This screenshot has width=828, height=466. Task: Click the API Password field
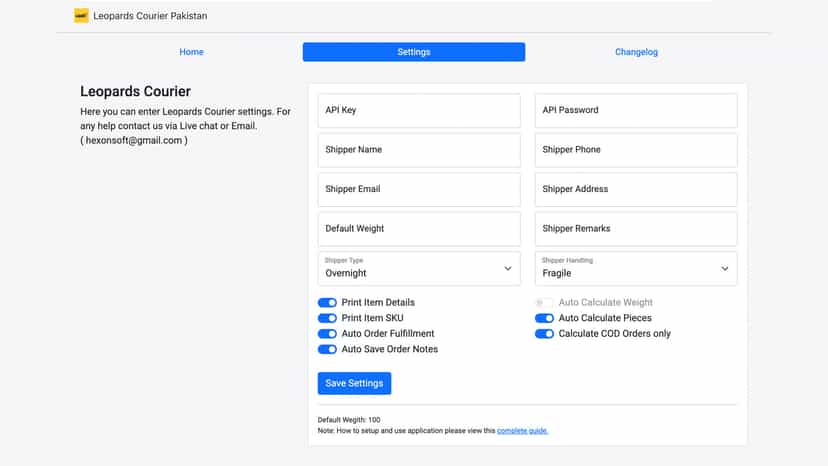tap(636, 110)
